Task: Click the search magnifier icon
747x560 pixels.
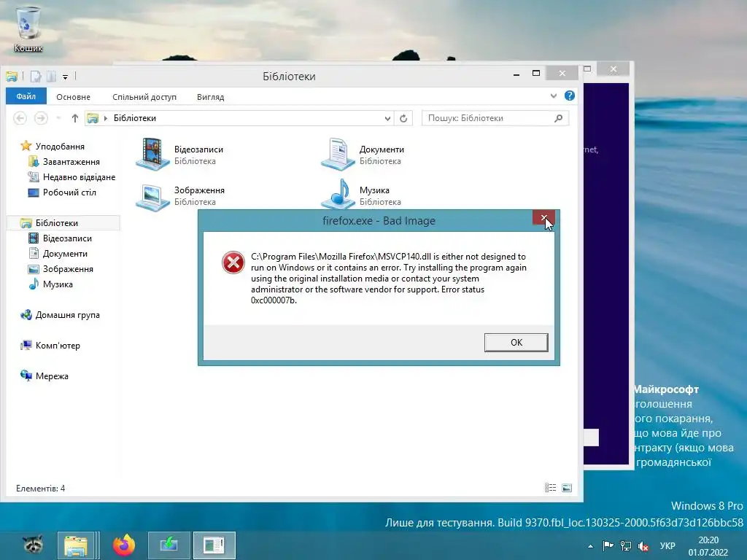Action: coord(558,118)
